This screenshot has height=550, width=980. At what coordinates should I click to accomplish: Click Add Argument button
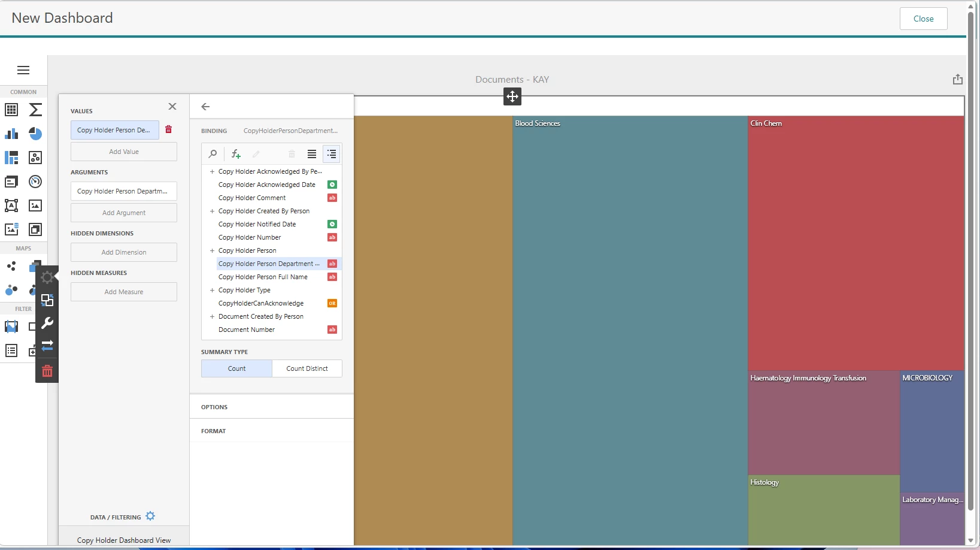coord(124,213)
